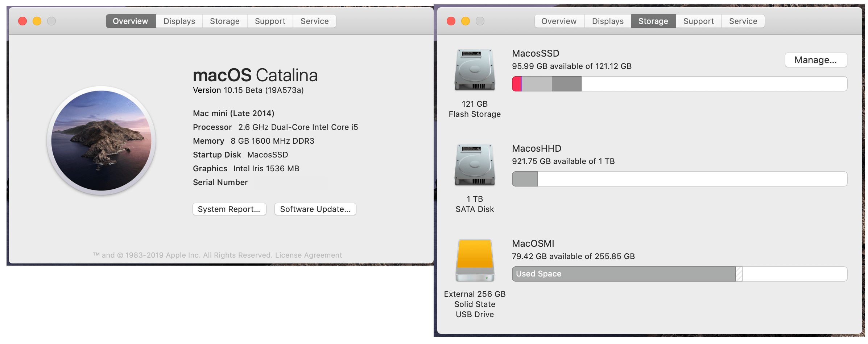This screenshot has height=344, width=868.
Task: Click the MacosSSD volume name in Storage
Action: [x=536, y=53]
